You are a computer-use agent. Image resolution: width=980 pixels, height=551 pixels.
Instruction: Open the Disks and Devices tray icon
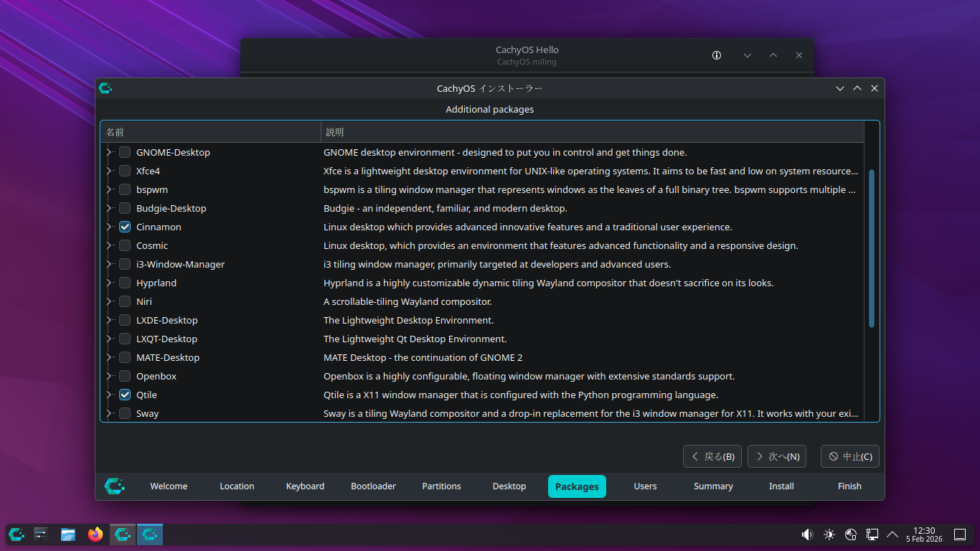point(851,534)
